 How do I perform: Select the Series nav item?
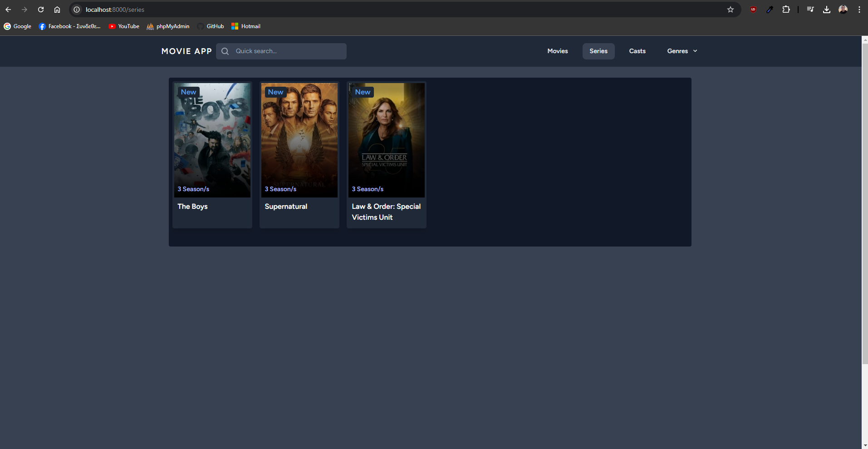click(x=598, y=51)
